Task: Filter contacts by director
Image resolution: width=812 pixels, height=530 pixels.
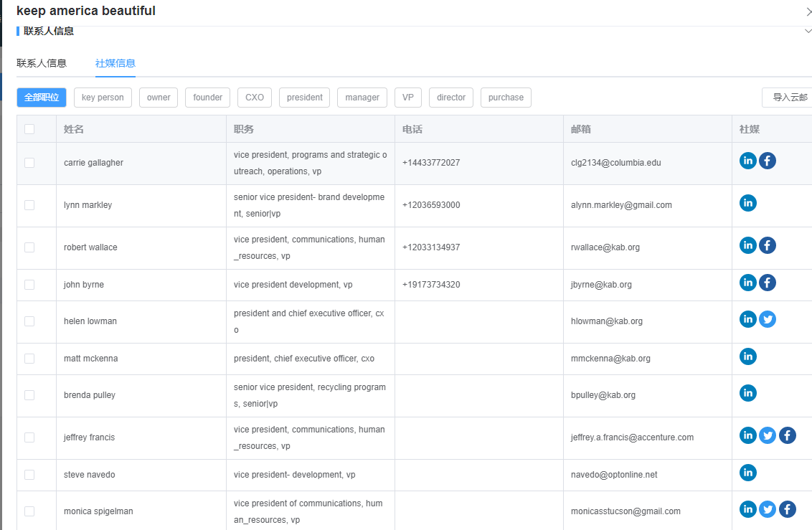Action: 451,98
